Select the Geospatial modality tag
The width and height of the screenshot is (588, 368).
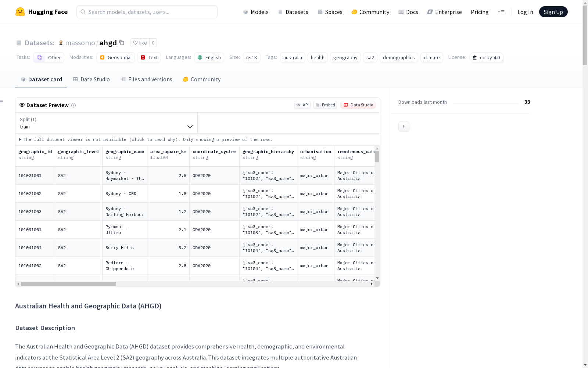pyautogui.click(x=116, y=57)
